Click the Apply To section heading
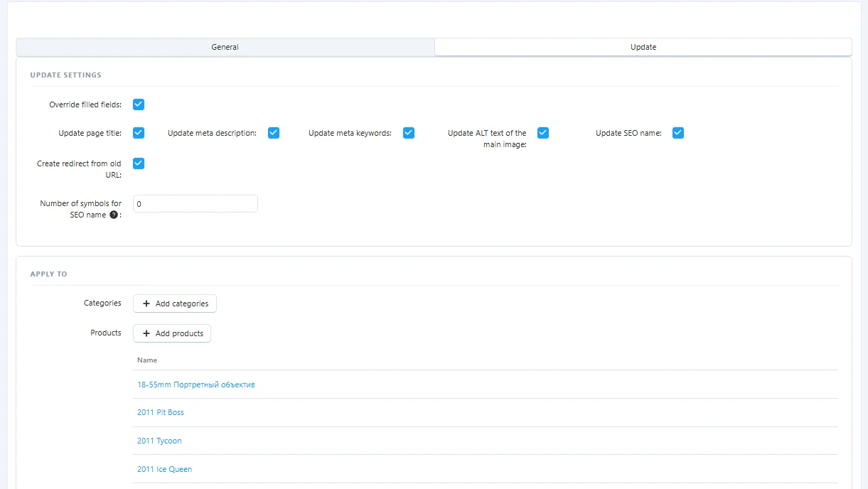Viewport: 868px width, 489px height. click(48, 274)
